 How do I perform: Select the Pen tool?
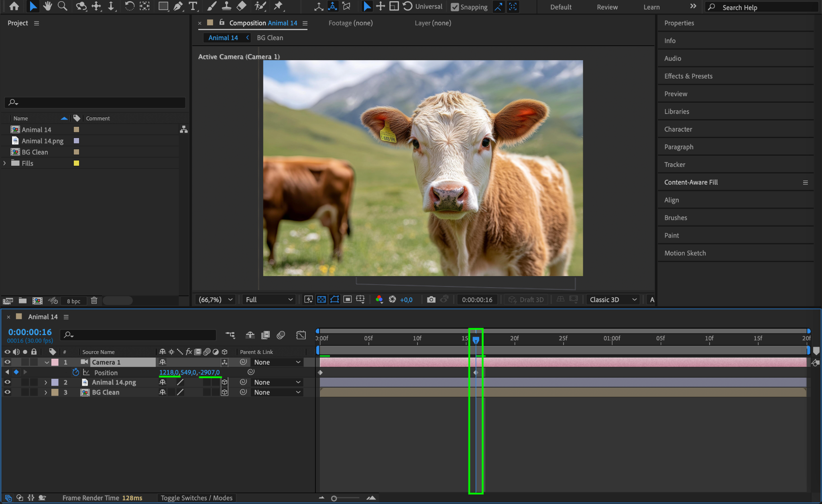pyautogui.click(x=178, y=6)
